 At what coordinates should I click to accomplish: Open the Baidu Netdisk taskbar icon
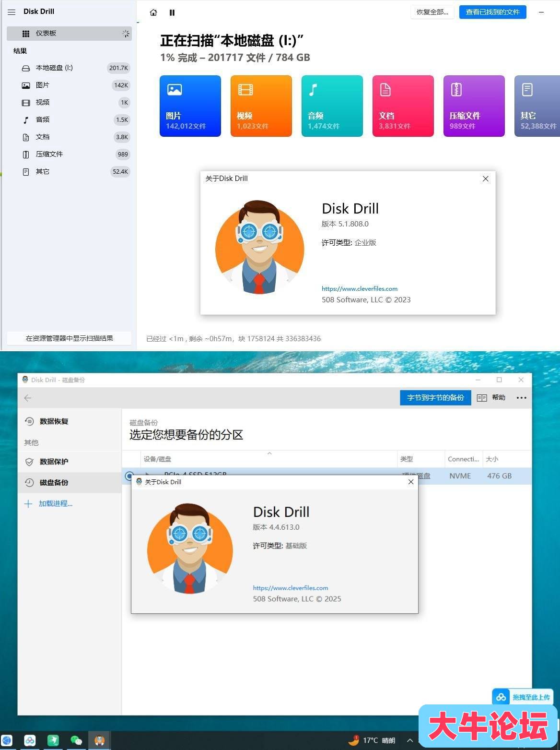click(30, 740)
